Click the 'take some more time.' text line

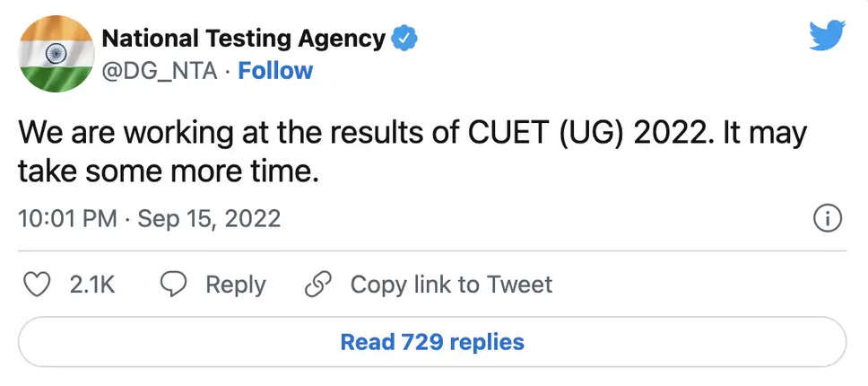coord(169,171)
